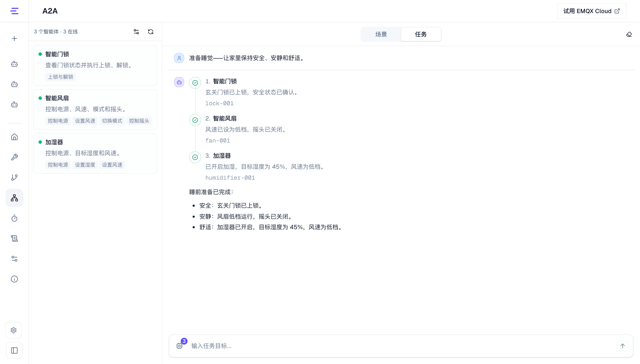Image resolution: width=640 pixels, height=364 pixels.
Task: Select the 加湿器 agent card
Action: [95, 153]
